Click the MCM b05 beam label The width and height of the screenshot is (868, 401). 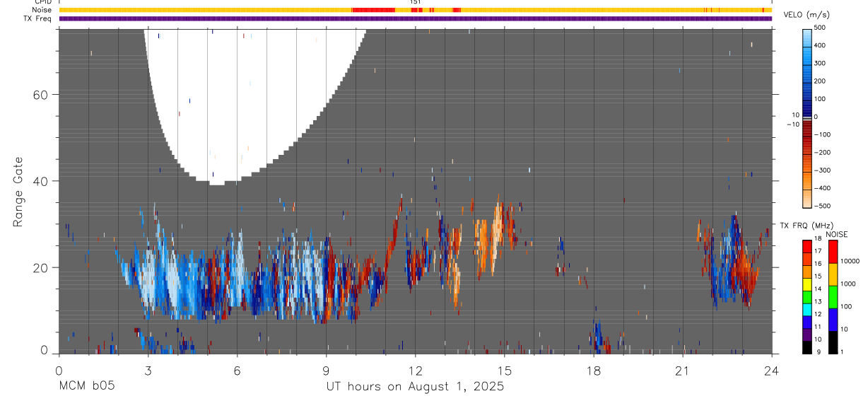pos(86,387)
